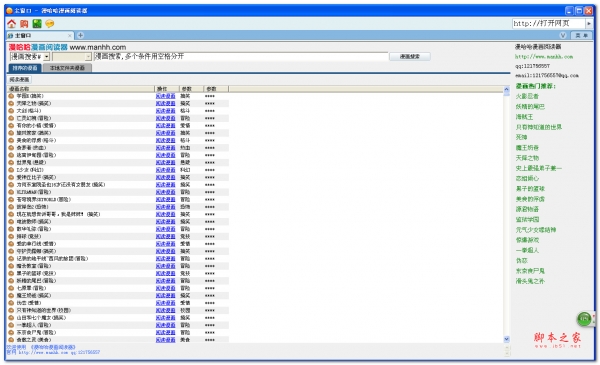Click icon of 食梦者(热血) row
The image size is (600, 365).
11,148
